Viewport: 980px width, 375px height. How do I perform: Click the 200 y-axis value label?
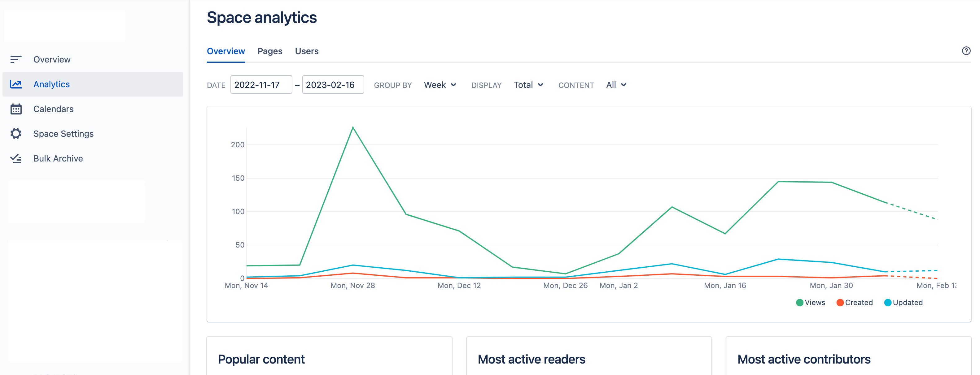(237, 144)
